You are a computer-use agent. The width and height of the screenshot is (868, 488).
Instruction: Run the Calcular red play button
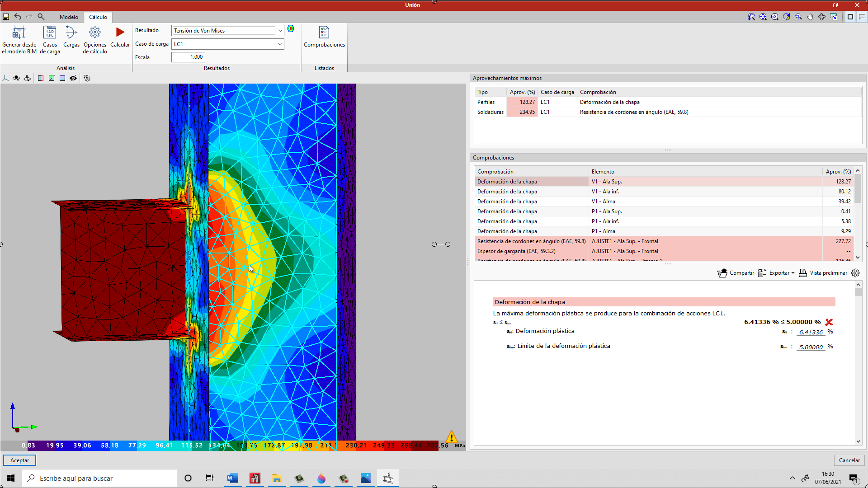point(120,33)
